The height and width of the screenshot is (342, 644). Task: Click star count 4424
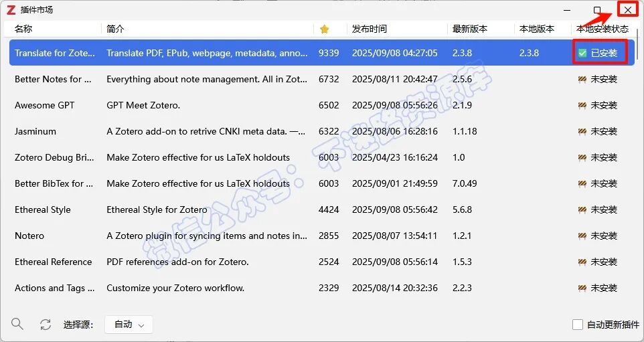[x=329, y=209]
